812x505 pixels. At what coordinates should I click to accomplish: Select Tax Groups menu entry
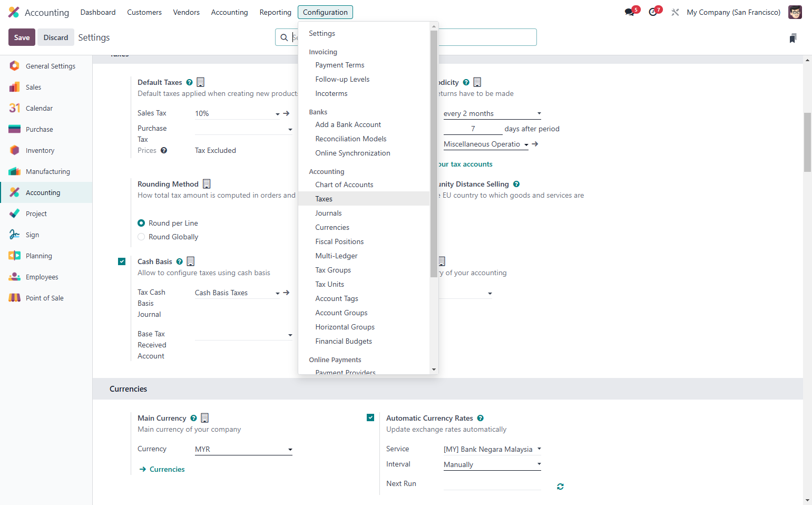pyautogui.click(x=364, y=270)
